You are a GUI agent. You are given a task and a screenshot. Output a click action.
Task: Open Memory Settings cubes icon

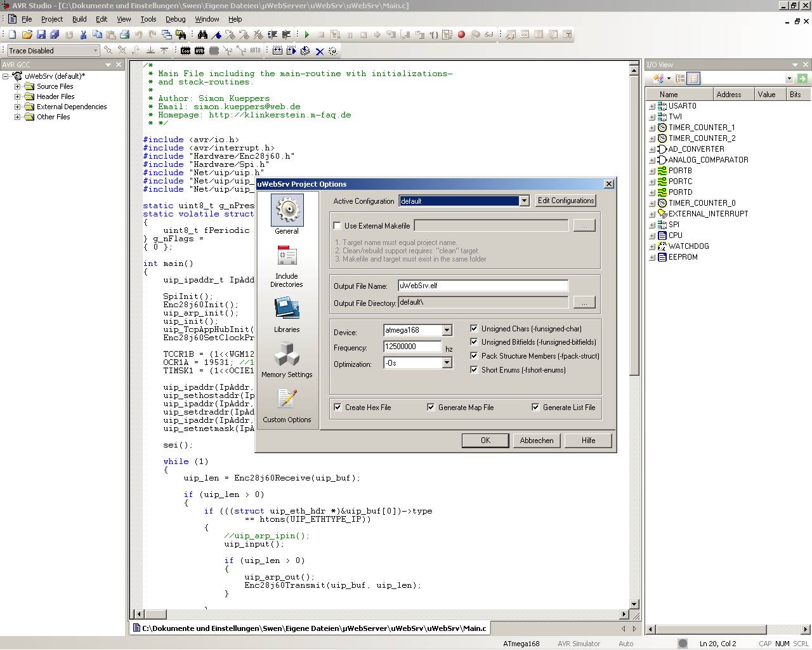pyautogui.click(x=287, y=354)
